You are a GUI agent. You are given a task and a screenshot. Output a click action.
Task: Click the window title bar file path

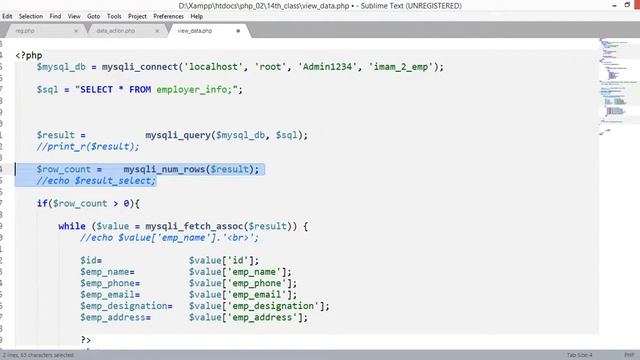[x=264, y=6]
